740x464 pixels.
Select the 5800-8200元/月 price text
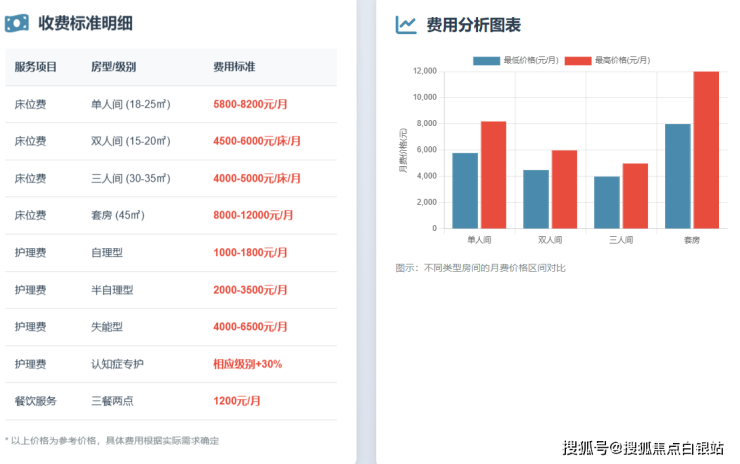point(251,104)
